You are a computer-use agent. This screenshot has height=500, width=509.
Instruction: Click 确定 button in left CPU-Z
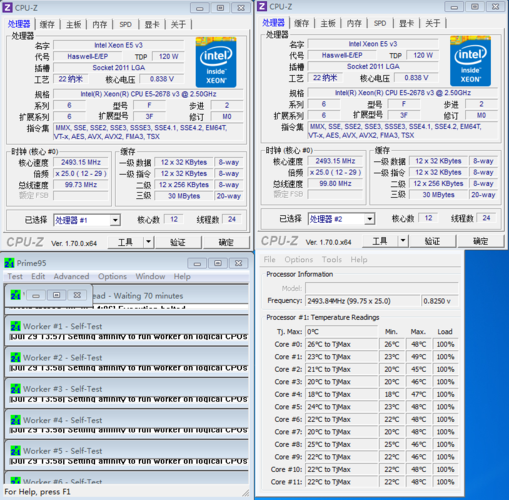pos(226,242)
